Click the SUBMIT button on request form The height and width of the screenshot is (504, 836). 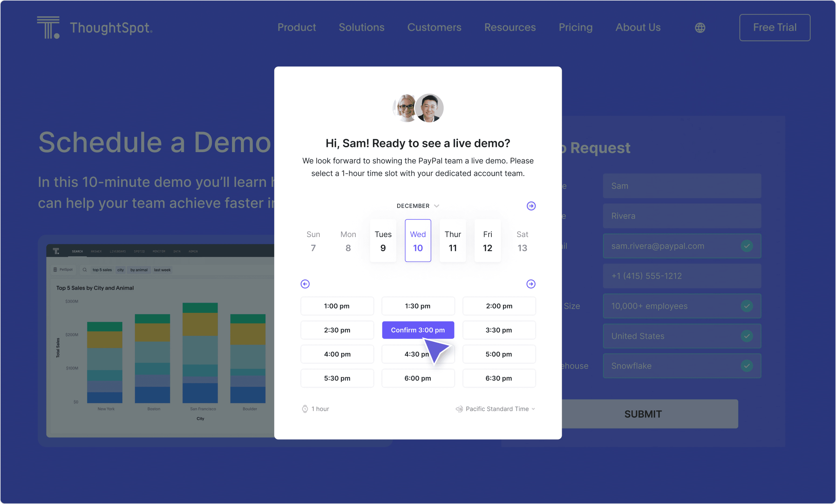click(x=643, y=414)
